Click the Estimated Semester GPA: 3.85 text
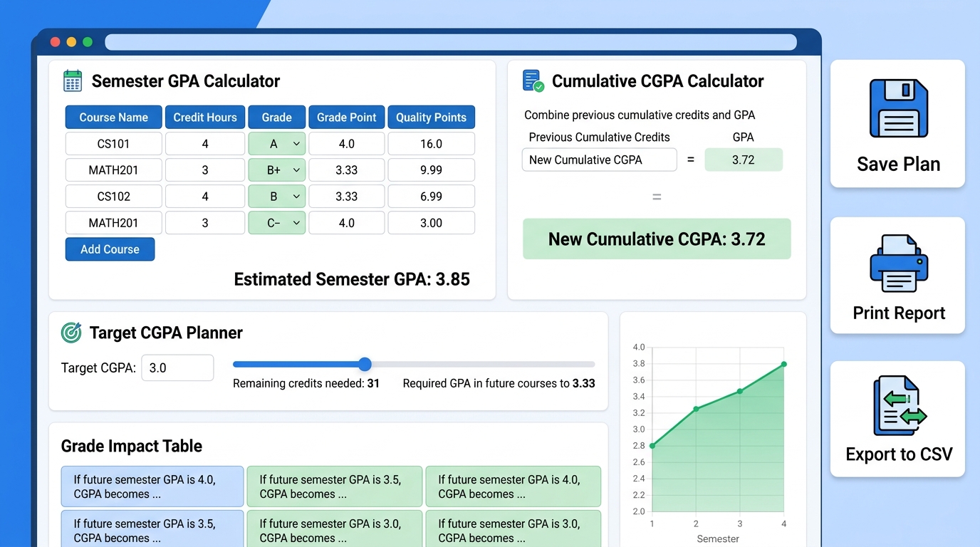This screenshot has width=980, height=547. (x=352, y=279)
